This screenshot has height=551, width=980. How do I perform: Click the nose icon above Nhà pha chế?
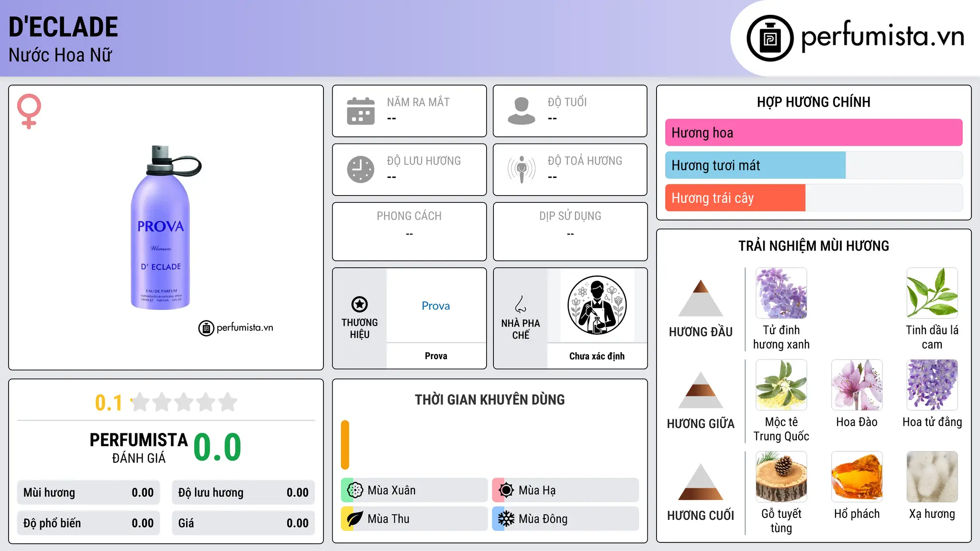coord(521,304)
